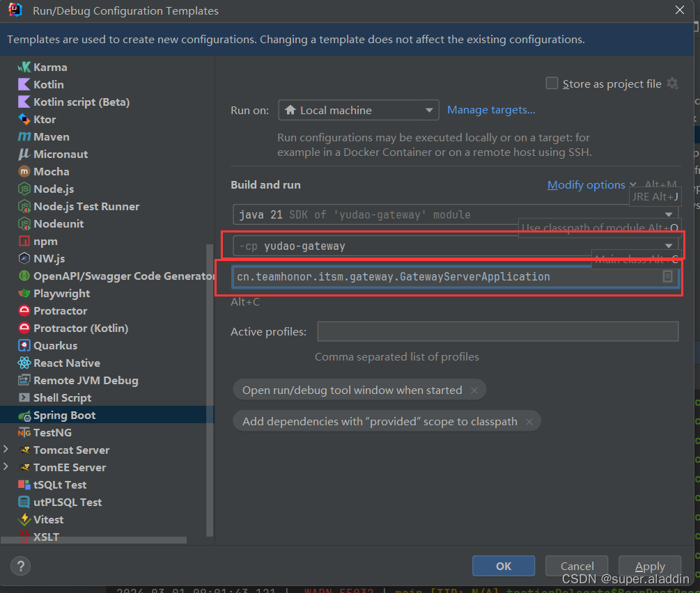
Task: Select the Quarkus icon
Action: point(24,345)
